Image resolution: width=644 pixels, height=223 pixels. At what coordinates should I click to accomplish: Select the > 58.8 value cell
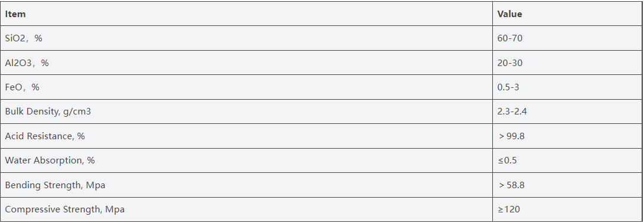pos(567,185)
